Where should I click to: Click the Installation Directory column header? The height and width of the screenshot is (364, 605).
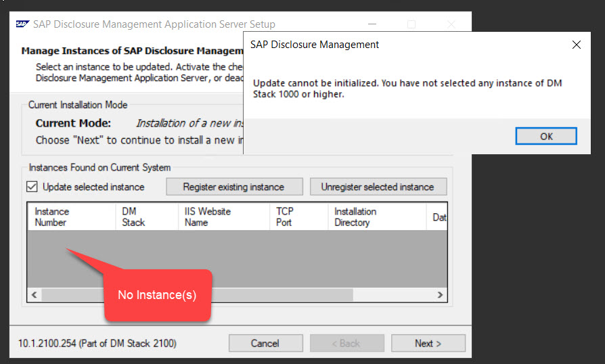click(377, 217)
